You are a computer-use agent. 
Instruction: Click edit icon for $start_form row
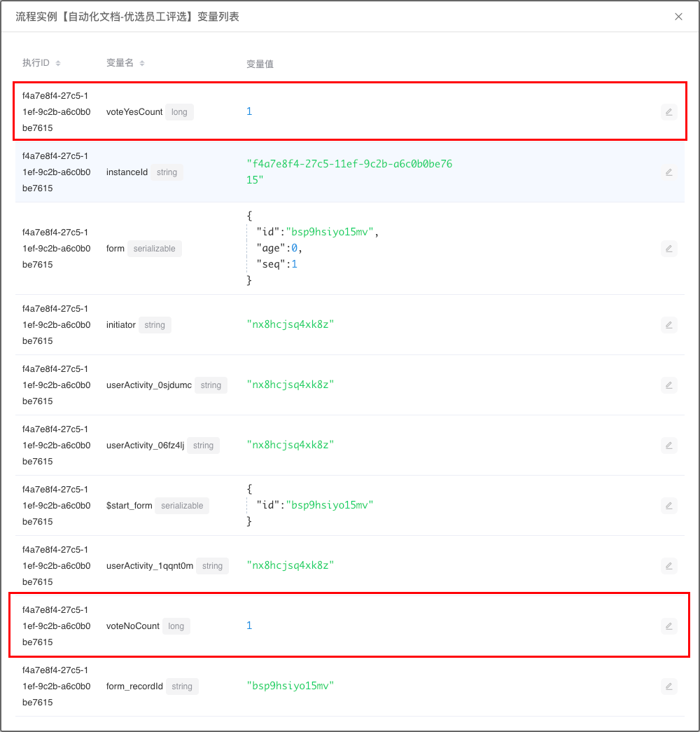[668, 506]
